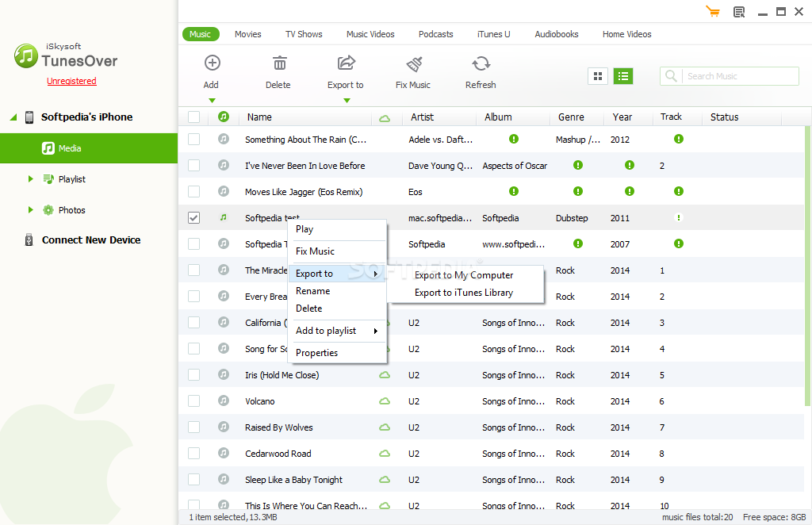Open the Add dropdown arrow
Image resolution: width=812 pixels, height=525 pixels.
point(212,101)
